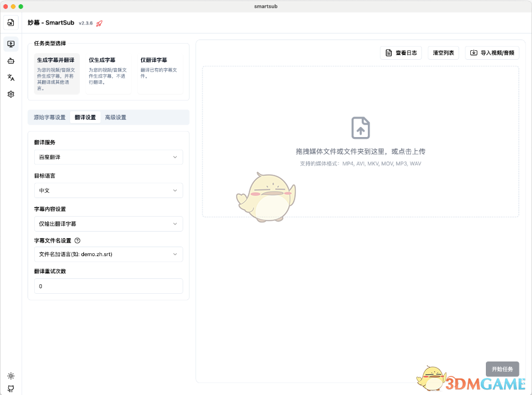The height and width of the screenshot is (395, 532).
Task: Open the gear settings sidebar icon
Action: 11,94
